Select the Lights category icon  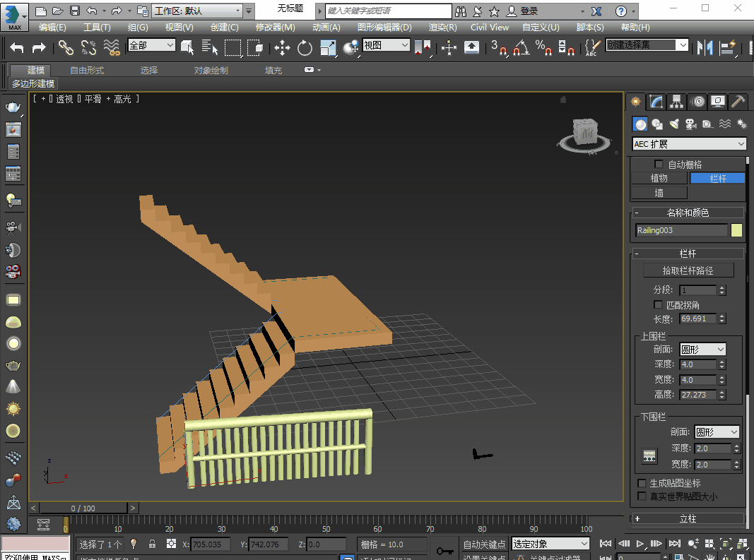pos(674,124)
